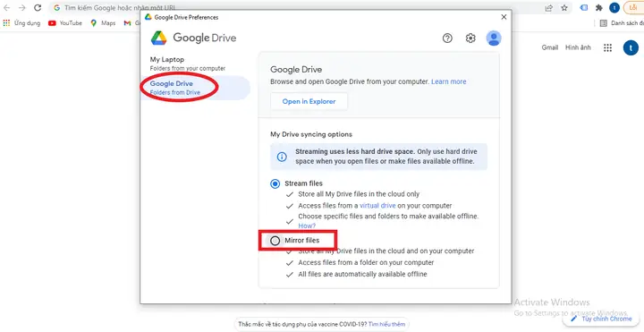
Task: Open Google account avatar on page
Action: (631, 47)
